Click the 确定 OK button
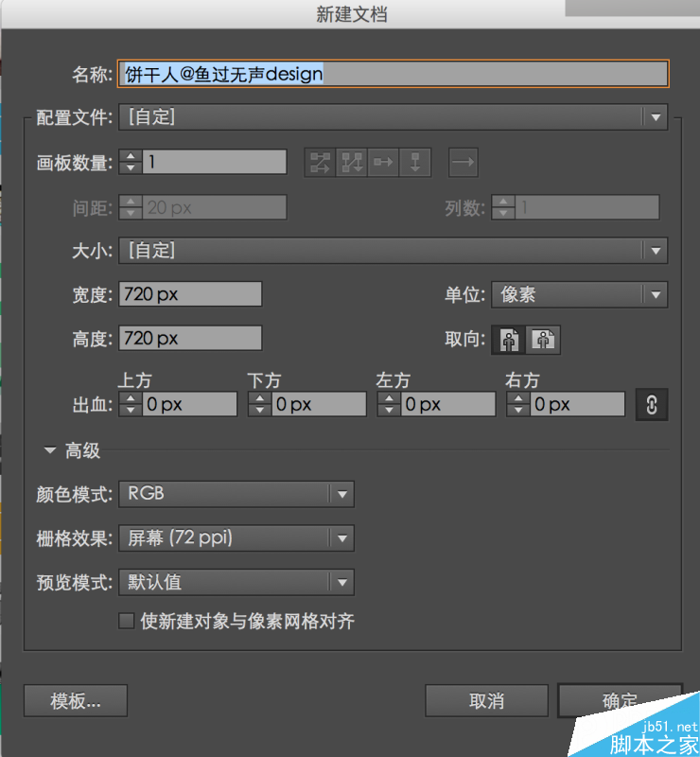The width and height of the screenshot is (700, 757). [620, 700]
